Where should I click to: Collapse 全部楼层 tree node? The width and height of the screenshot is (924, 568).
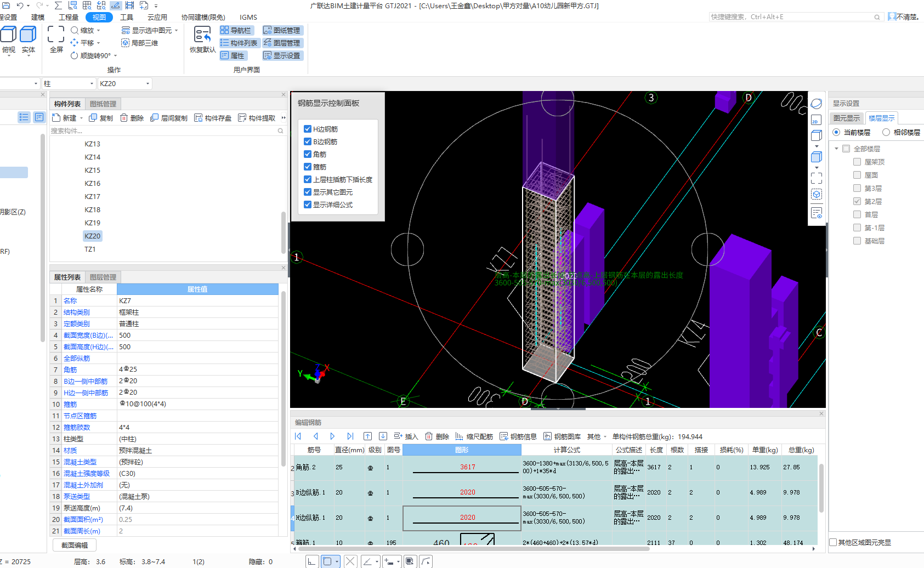click(x=837, y=149)
